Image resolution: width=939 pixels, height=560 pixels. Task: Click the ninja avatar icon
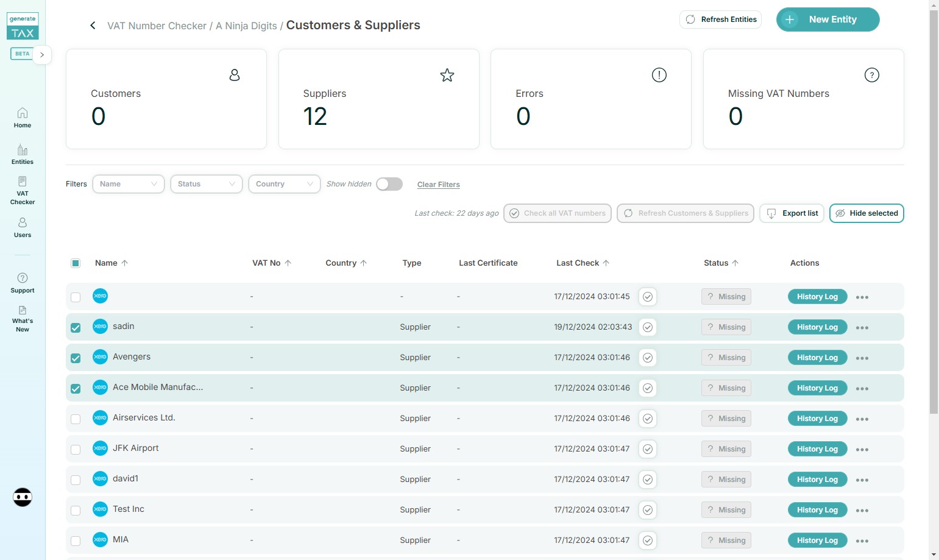point(23,497)
